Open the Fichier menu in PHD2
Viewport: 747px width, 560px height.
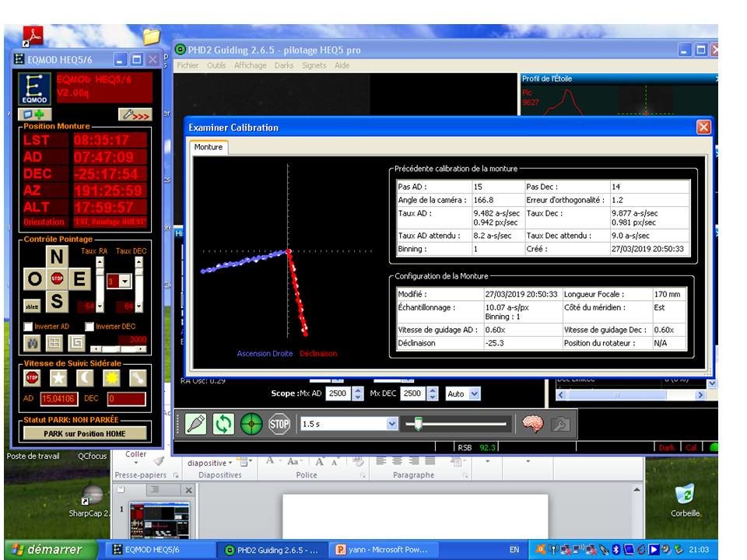188,65
